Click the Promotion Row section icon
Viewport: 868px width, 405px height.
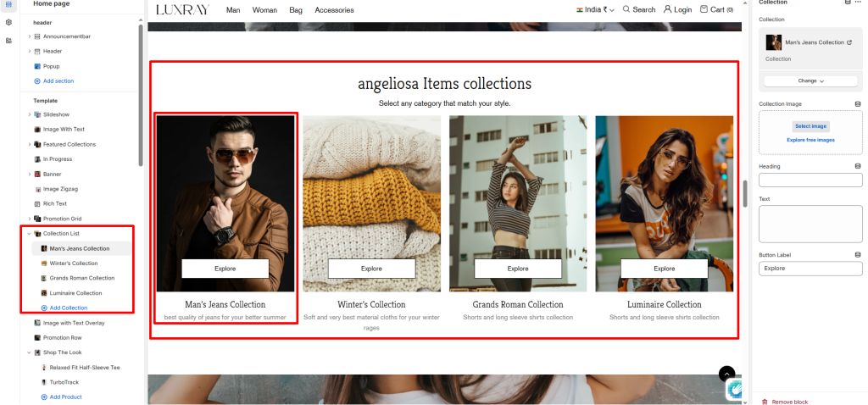pos(37,337)
